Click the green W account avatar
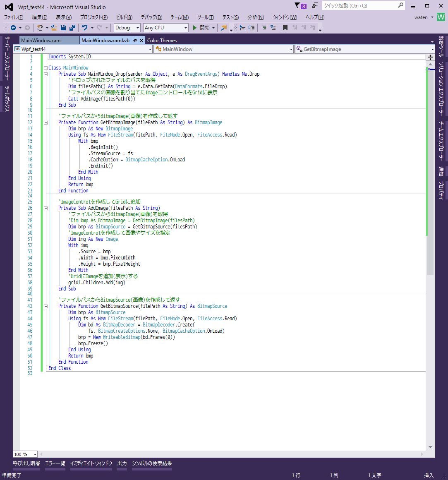Screen dimensions: 448x480 [441, 17]
